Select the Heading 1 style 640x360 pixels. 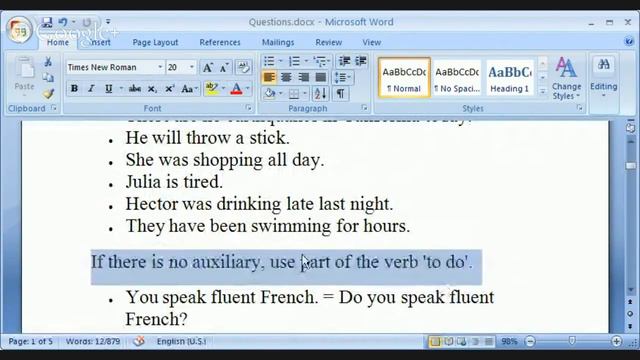(x=510, y=78)
